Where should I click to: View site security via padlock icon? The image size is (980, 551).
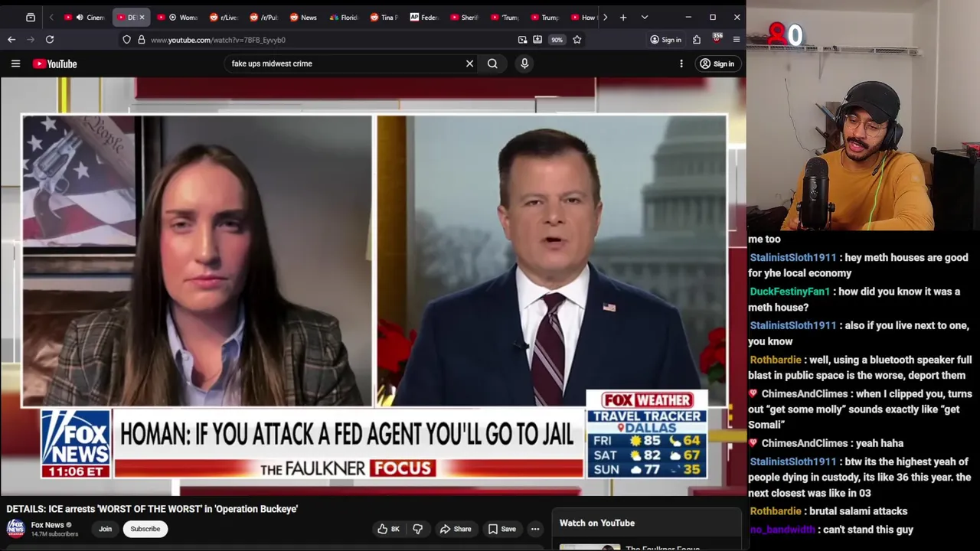pos(142,40)
